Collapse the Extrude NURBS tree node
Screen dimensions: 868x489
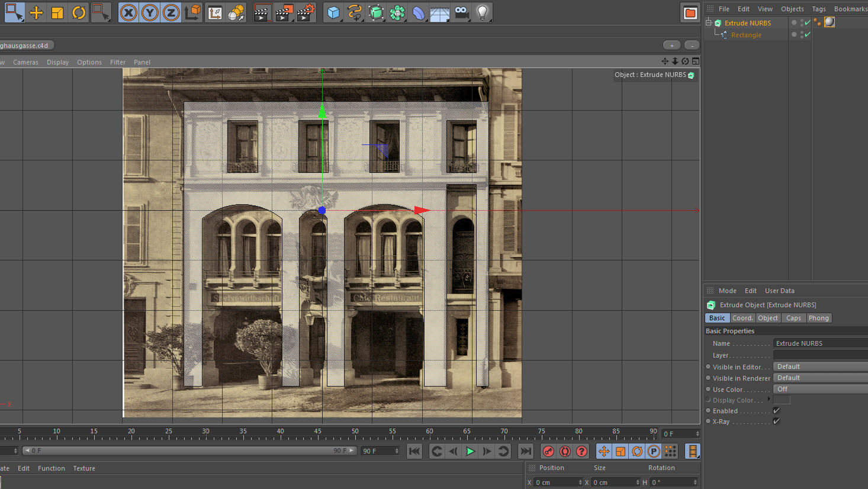[x=708, y=23]
